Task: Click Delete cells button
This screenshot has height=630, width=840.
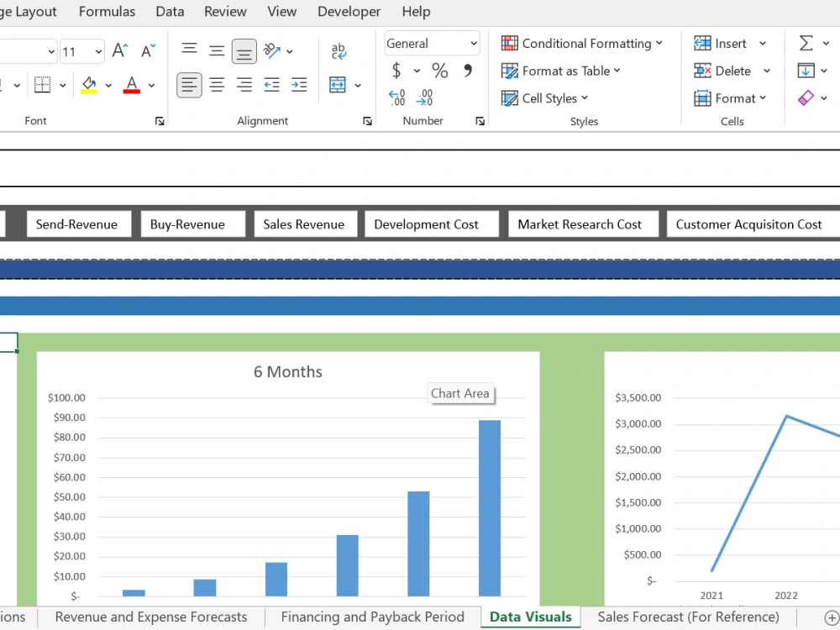Action: (x=722, y=71)
